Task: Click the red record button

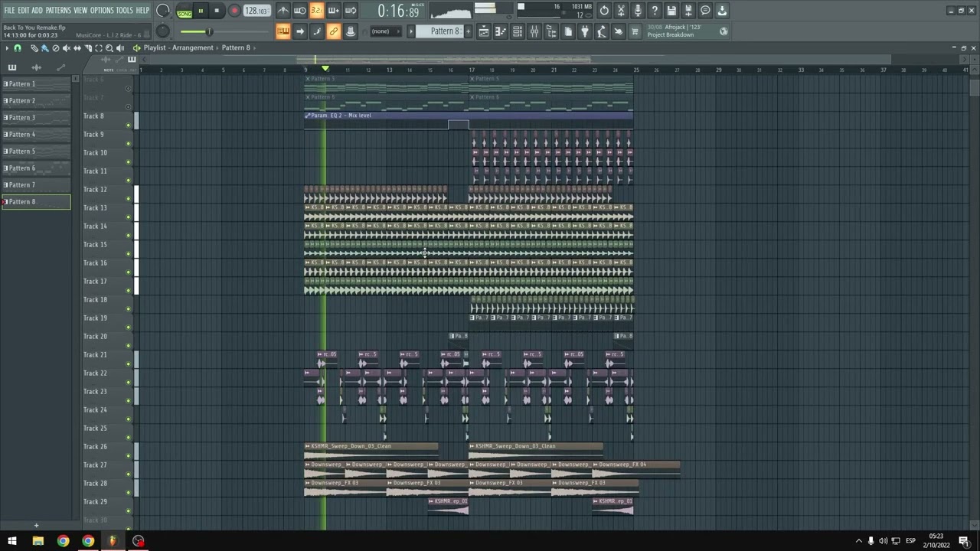Action: 234,11
